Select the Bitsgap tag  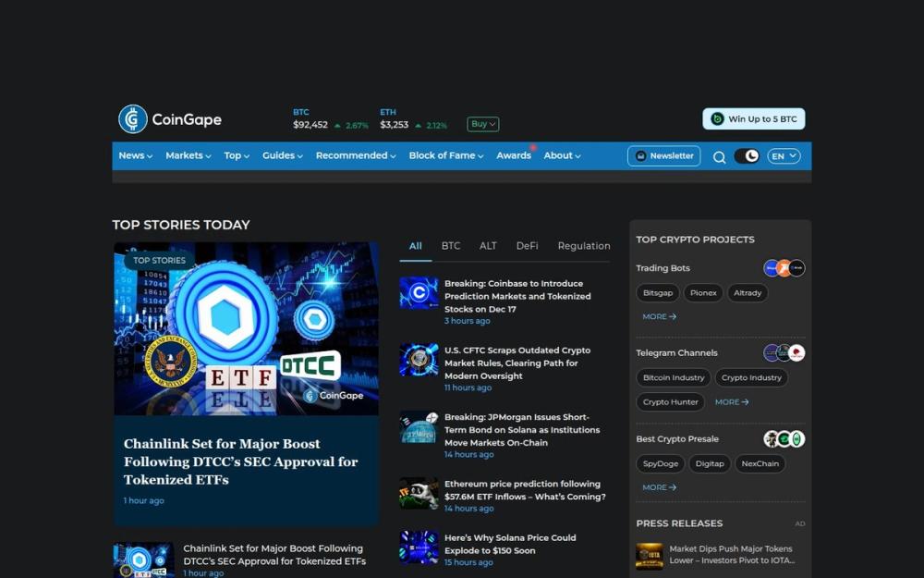tap(658, 292)
